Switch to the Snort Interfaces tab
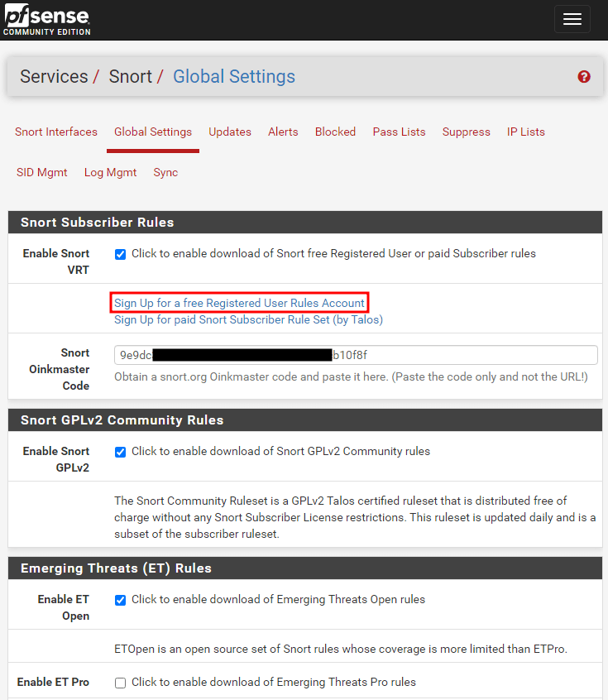 56,132
